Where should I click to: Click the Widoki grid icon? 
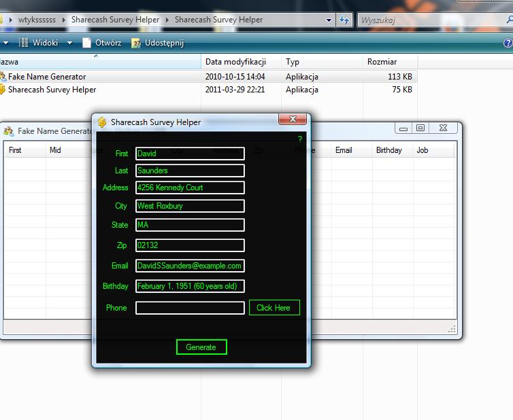[x=23, y=43]
